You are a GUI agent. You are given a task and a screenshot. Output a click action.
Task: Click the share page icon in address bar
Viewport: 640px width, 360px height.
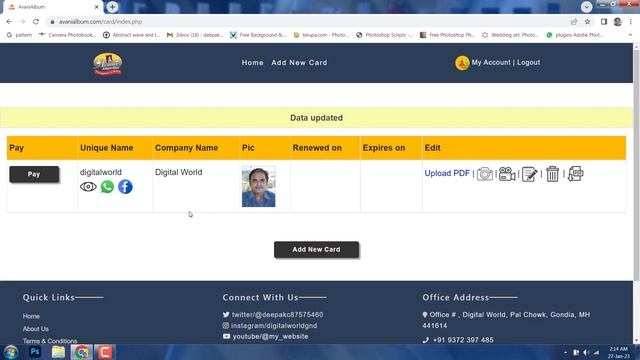tap(574, 22)
